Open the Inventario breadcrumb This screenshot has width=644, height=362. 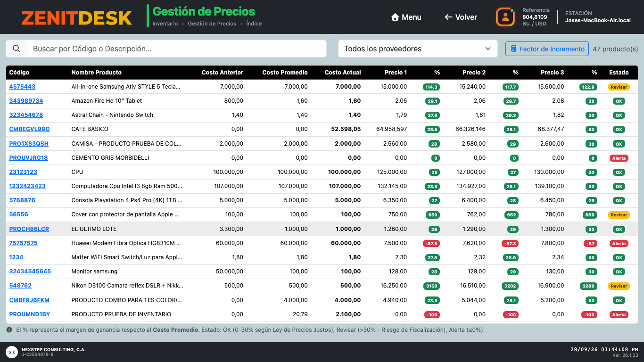click(x=165, y=24)
